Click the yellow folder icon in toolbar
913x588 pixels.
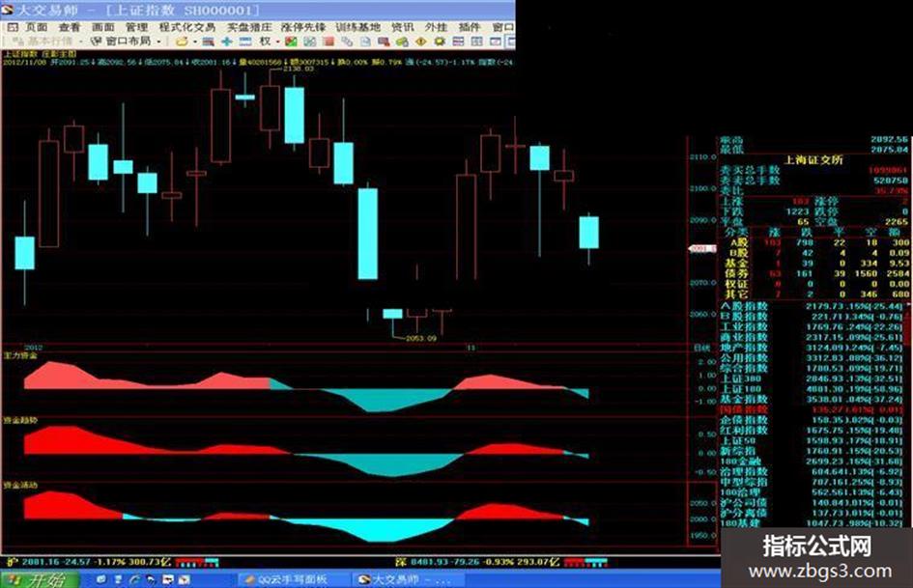pos(182,42)
